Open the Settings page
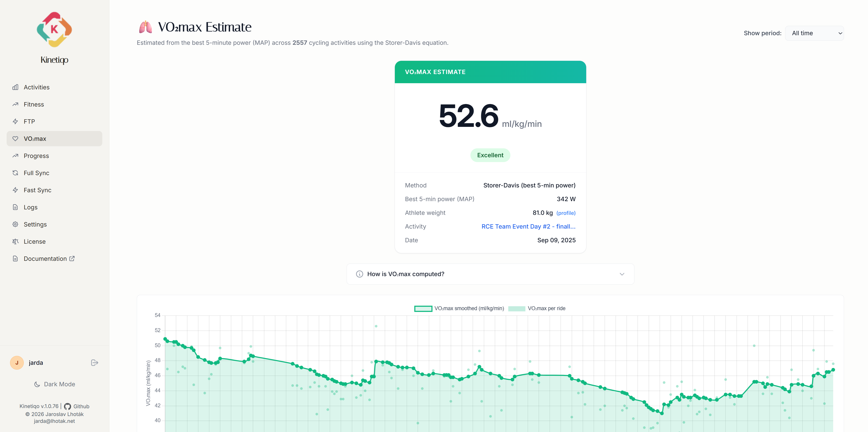 click(54, 224)
